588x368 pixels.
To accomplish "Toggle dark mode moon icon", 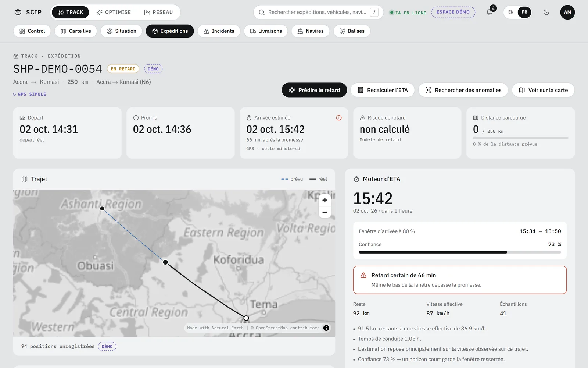I will point(546,12).
